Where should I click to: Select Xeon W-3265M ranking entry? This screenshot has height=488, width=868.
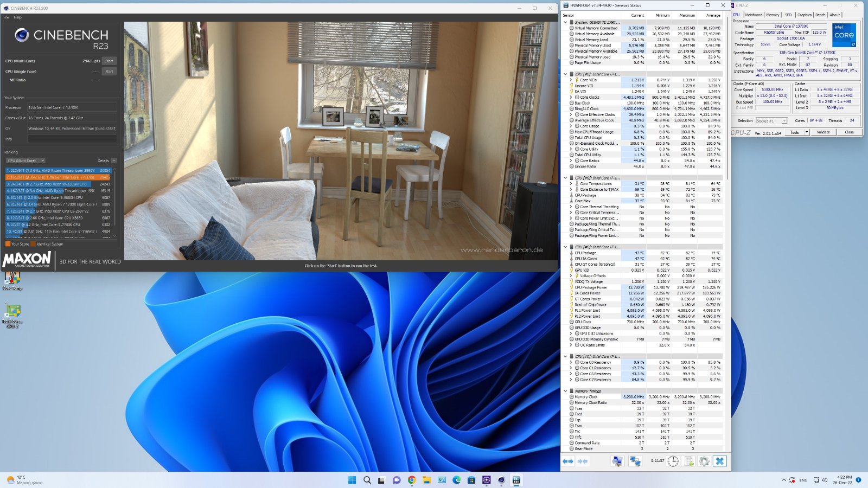tap(58, 184)
